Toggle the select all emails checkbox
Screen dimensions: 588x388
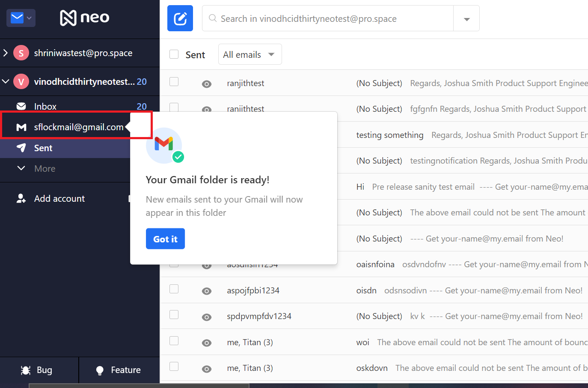click(174, 54)
